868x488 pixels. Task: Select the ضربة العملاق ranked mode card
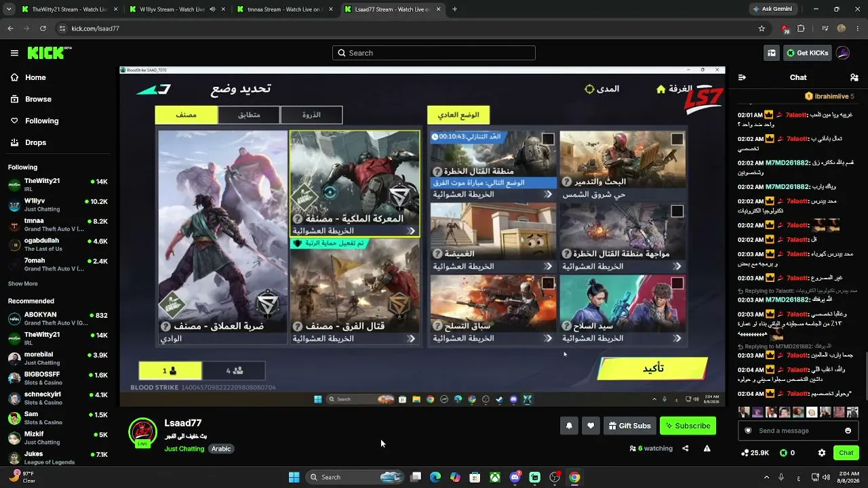[223, 238]
